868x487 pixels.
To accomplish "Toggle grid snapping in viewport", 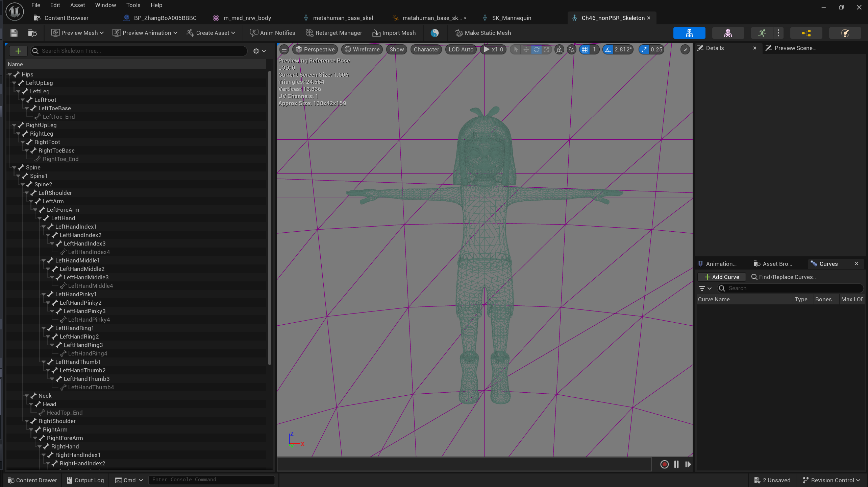I will click(x=585, y=49).
